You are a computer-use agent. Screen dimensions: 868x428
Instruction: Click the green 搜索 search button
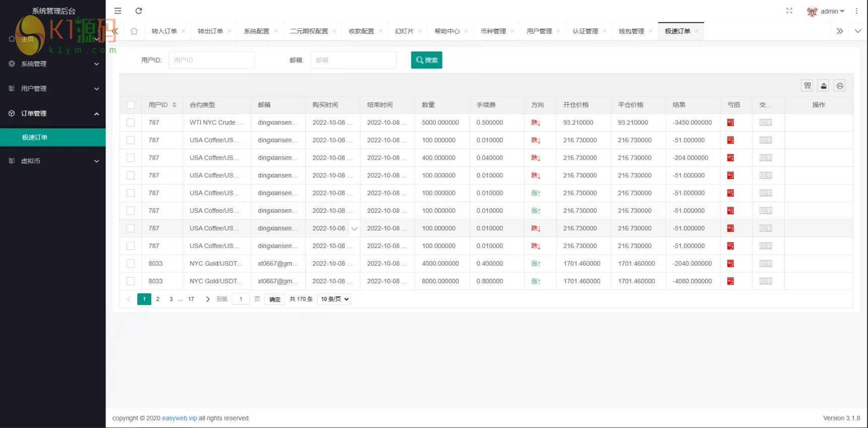tap(426, 60)
